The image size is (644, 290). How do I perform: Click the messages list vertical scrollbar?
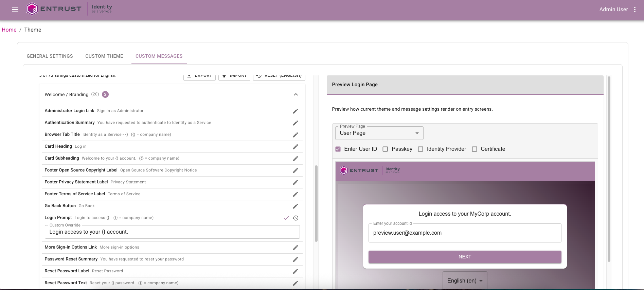[316, 203]
